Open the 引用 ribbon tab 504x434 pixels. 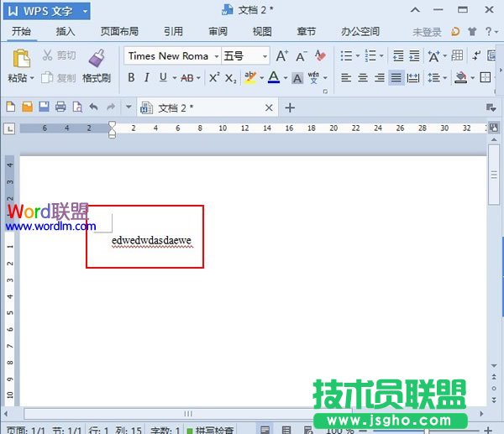[174, 32]
